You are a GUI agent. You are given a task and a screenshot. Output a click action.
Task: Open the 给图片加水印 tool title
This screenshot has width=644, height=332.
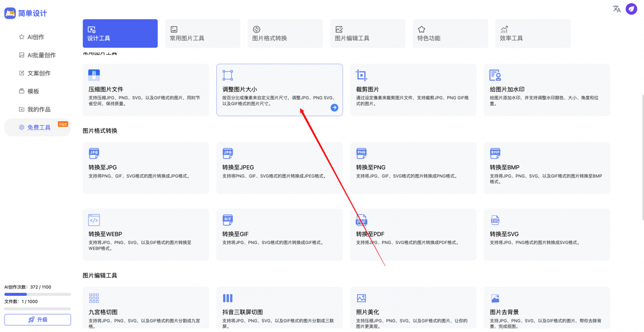(x=507, y=89)
